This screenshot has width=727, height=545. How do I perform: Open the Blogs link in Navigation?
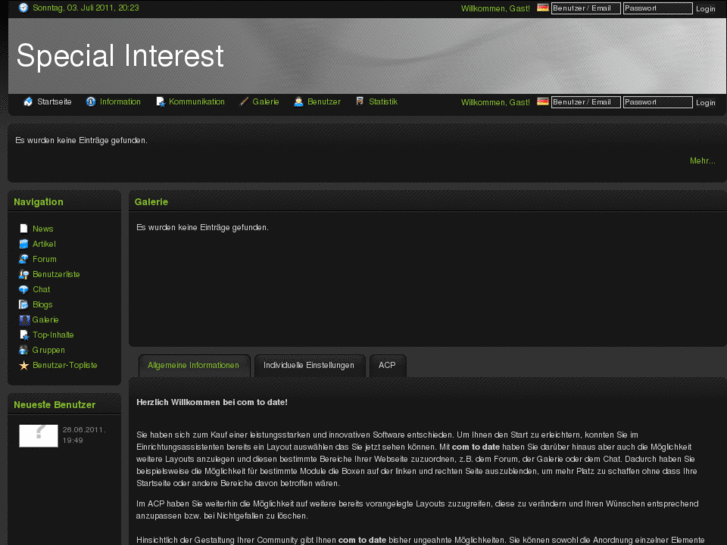(x=42, y=305)
